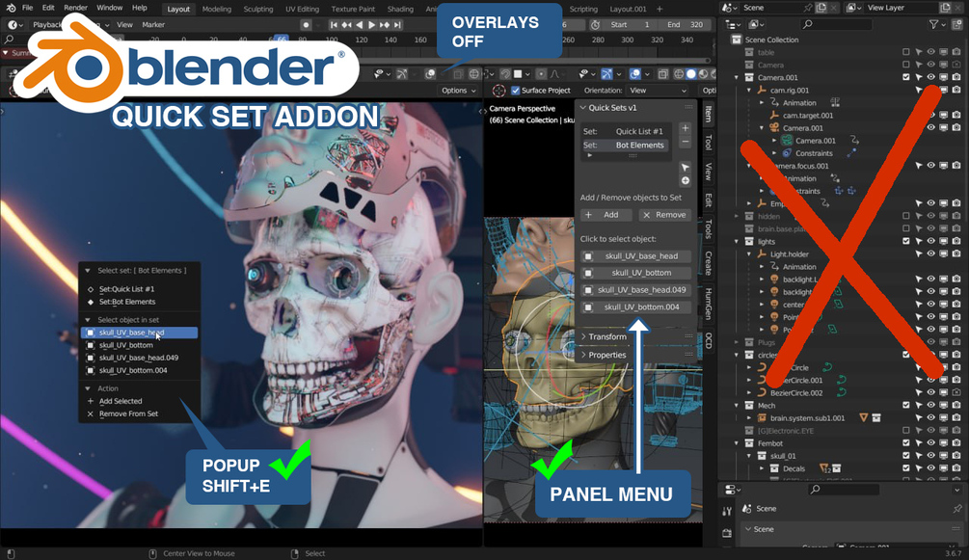969x560 pixels.
Task: Click the Camera.001 object camera icon
Action: 774,128
